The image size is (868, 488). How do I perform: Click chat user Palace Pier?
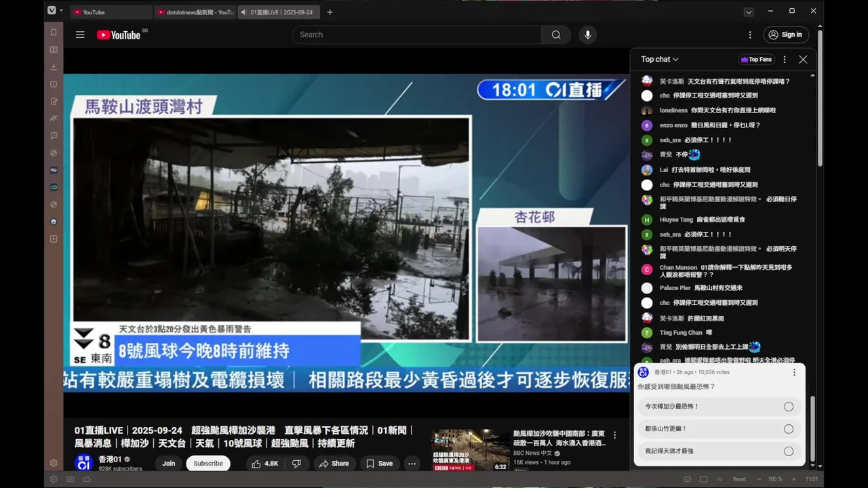point(675,288)
